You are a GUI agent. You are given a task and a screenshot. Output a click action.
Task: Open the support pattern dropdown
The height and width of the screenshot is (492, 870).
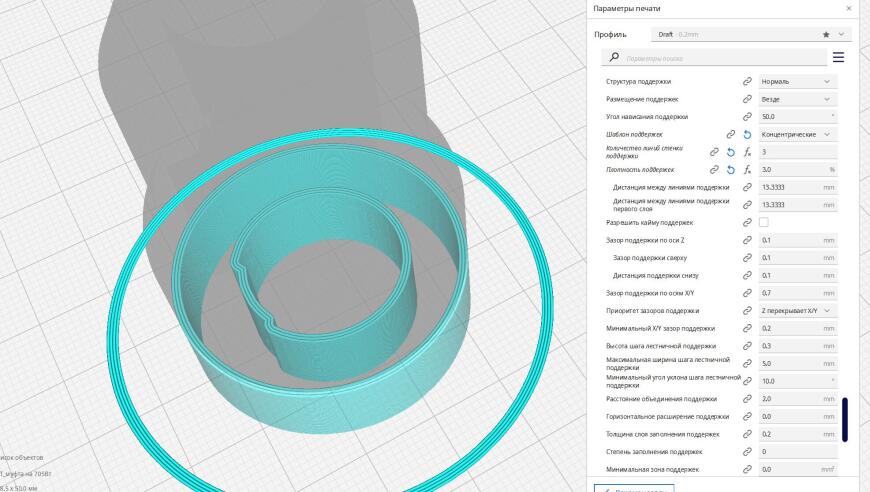click(797, 134)
